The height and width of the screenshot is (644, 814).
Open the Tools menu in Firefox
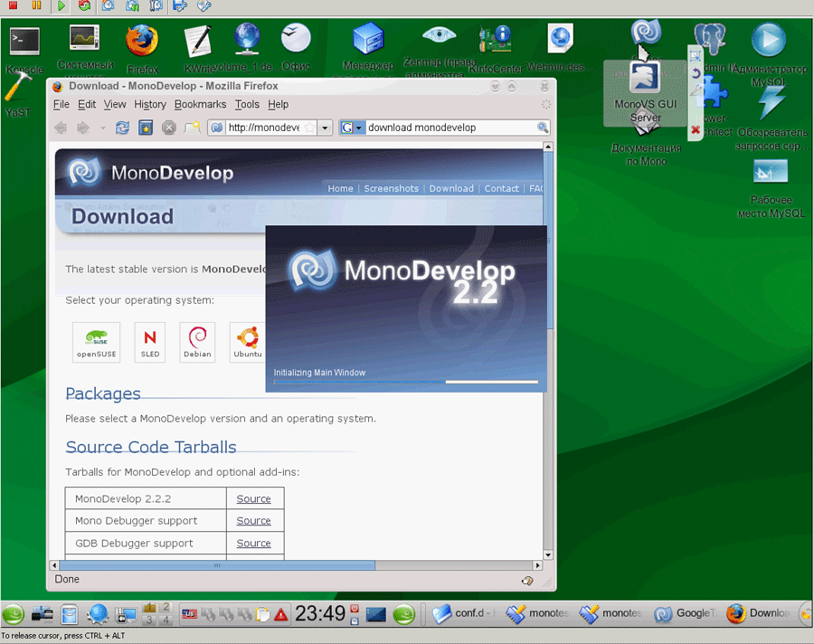247,104
